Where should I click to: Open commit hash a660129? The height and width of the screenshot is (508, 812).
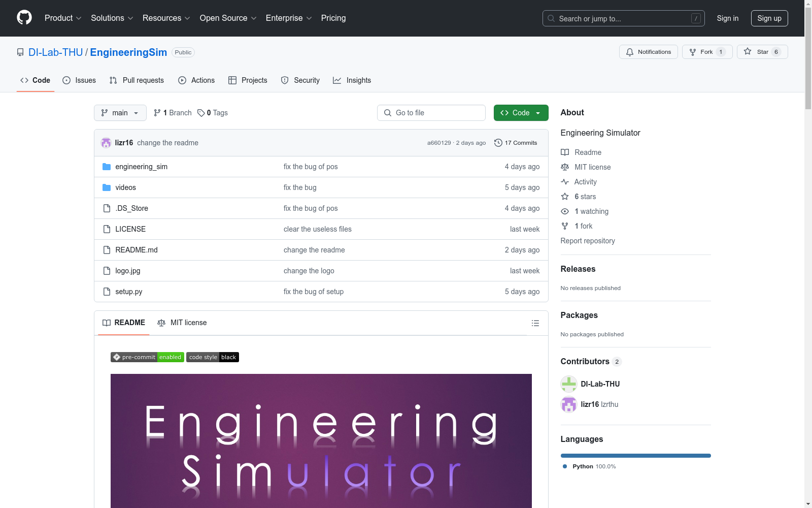coord(439,143)
